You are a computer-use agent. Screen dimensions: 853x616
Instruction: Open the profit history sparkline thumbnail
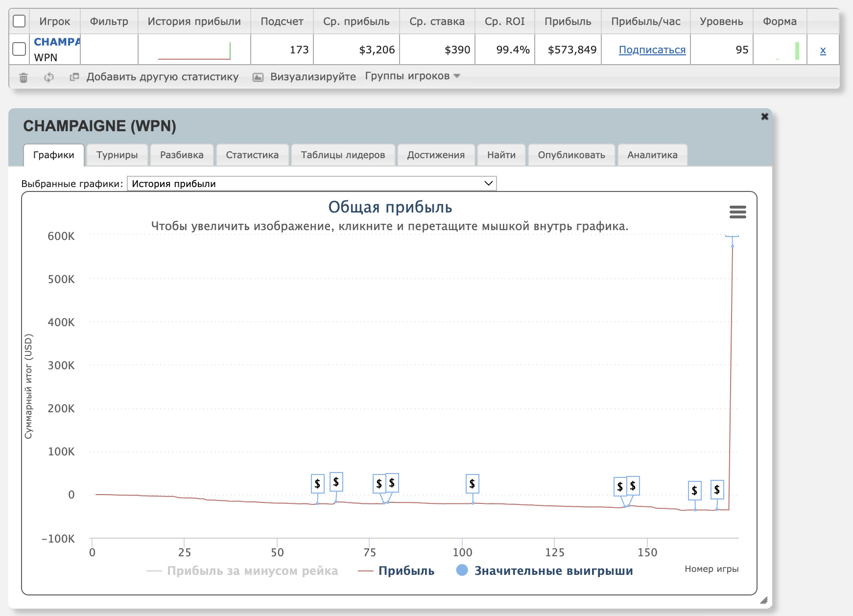point(194,50)
